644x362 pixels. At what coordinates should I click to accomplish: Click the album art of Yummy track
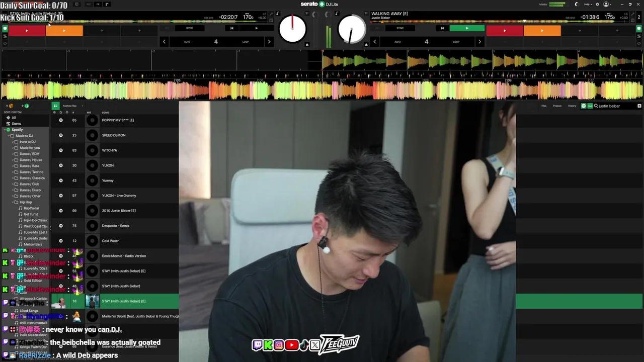tap(92, 180)
